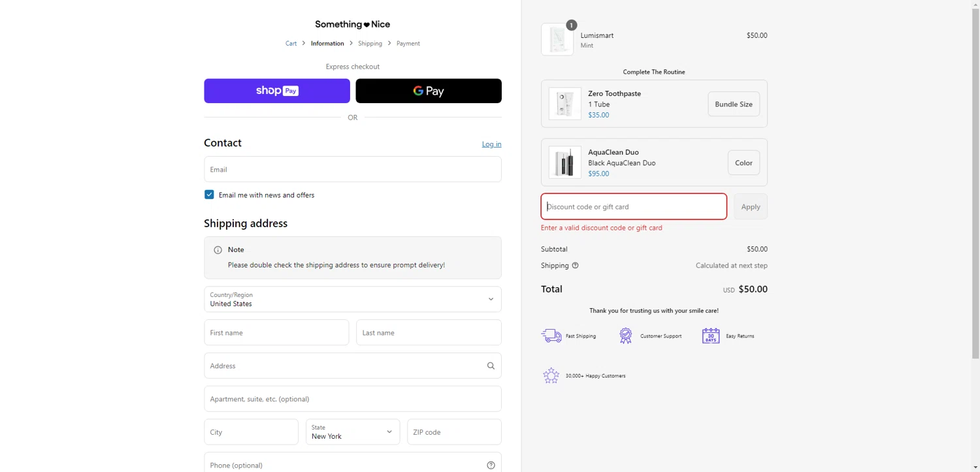Select the Shipping breadcrumb step
Screen dimensions: 980x472
click(x=370, y=44)
